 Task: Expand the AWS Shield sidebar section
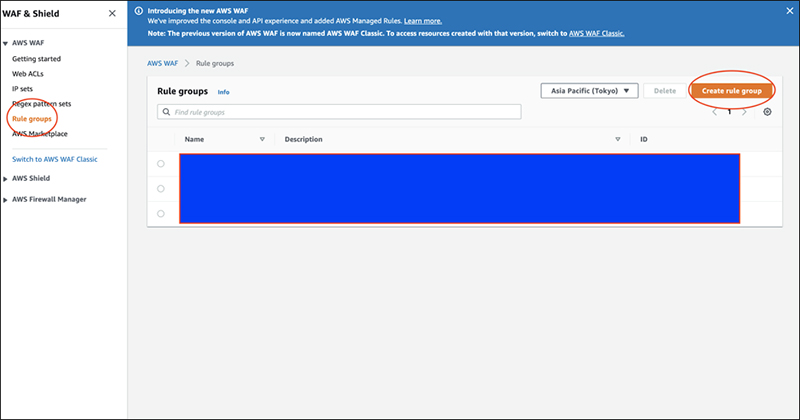tap(6, 178)
